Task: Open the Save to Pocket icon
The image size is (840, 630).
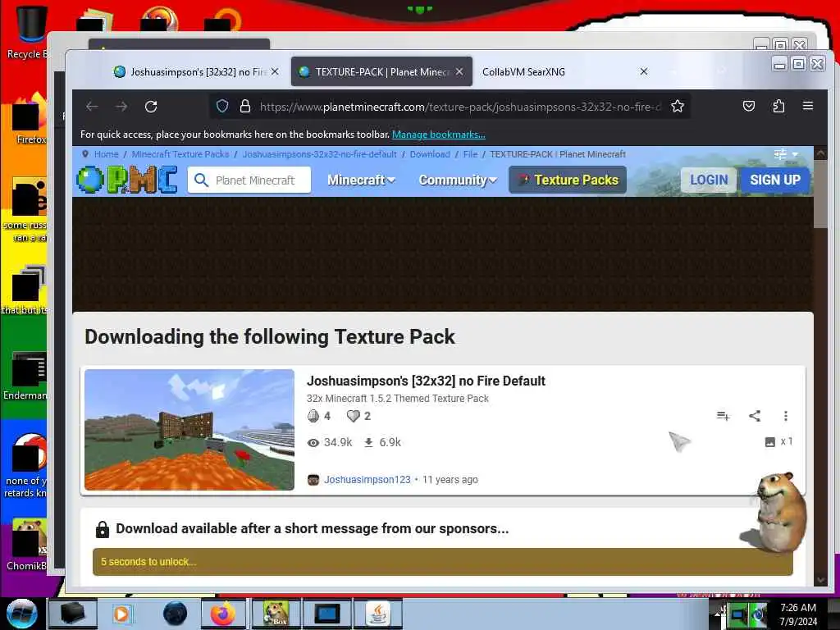Action: click(749, 106)
